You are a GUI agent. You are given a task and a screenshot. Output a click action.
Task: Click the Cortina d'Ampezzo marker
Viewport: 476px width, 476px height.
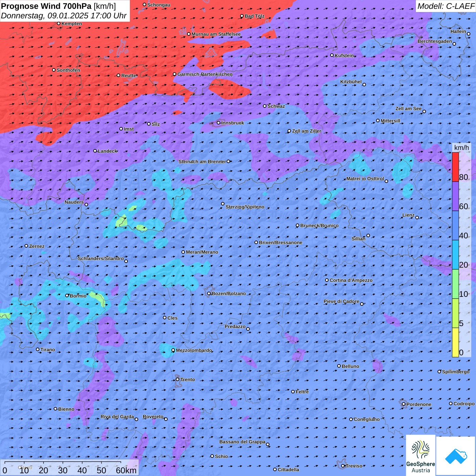pyautogui.click(x=327, y=280)
